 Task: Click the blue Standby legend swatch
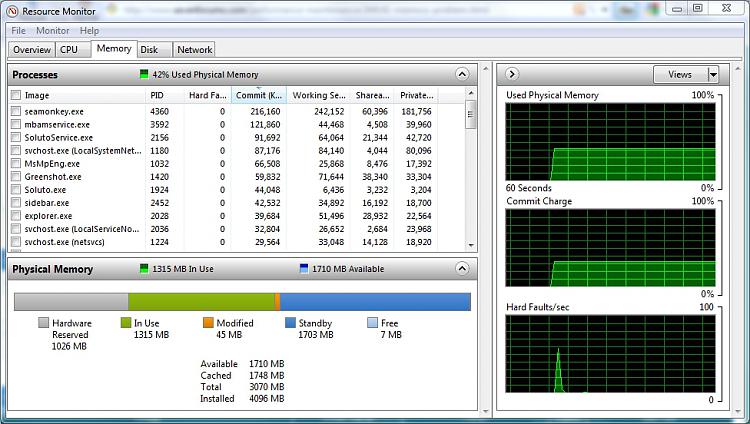[x=290, y=323]
